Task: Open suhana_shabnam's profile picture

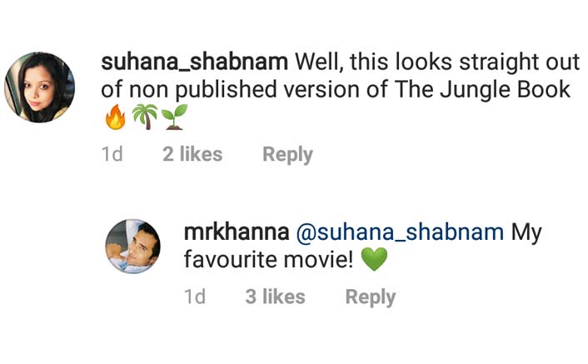Action: [39, 87]
